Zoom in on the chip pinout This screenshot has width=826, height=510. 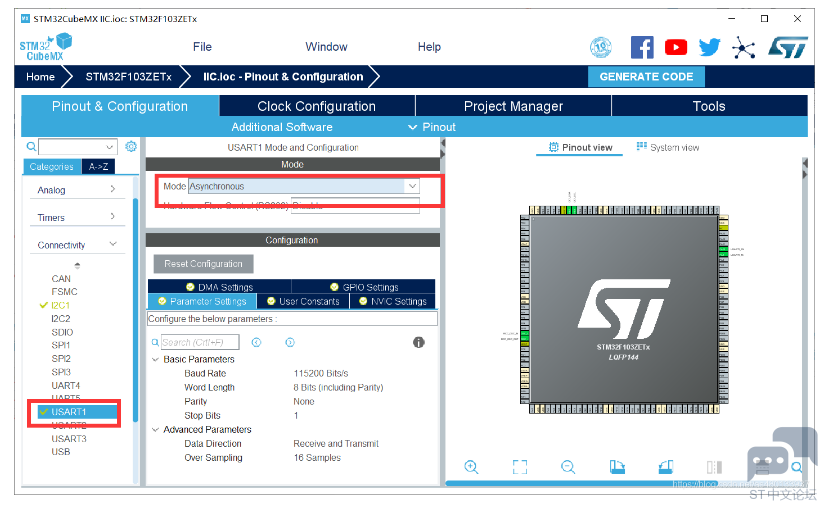point(471,467)
